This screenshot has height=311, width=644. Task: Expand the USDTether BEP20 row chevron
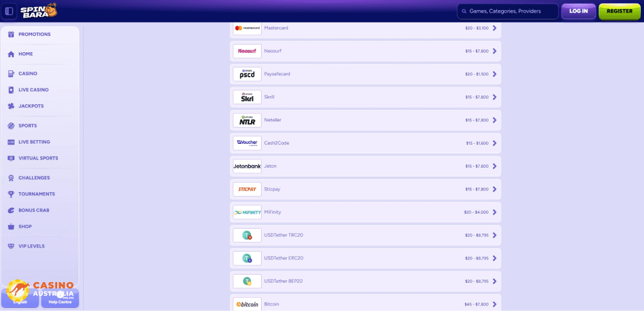click(x=494, y=281)
